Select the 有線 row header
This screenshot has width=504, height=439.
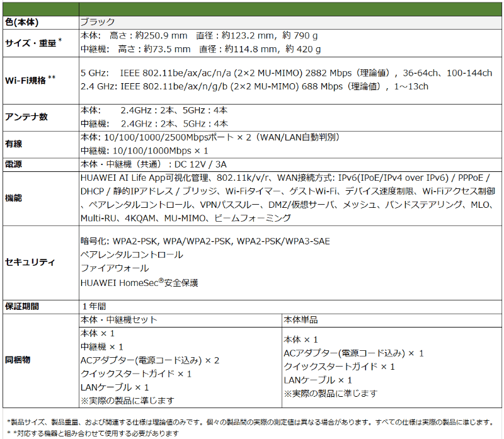13,144
